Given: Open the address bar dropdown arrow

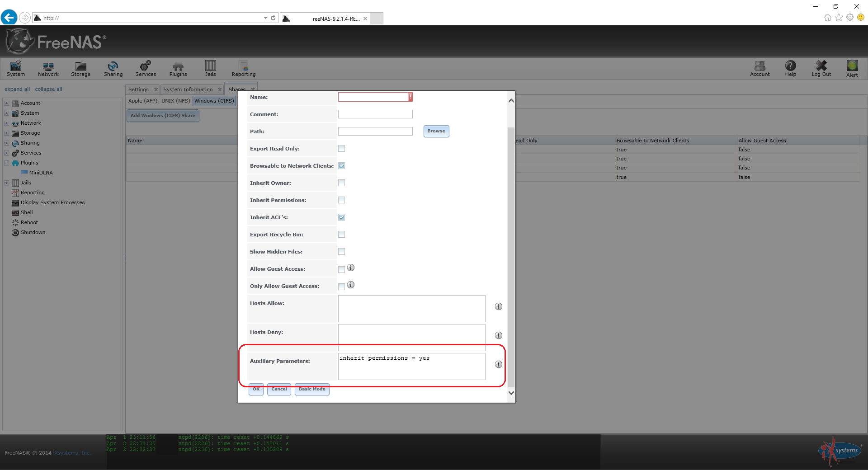Looking at the screenshot, I should point(265,18).
